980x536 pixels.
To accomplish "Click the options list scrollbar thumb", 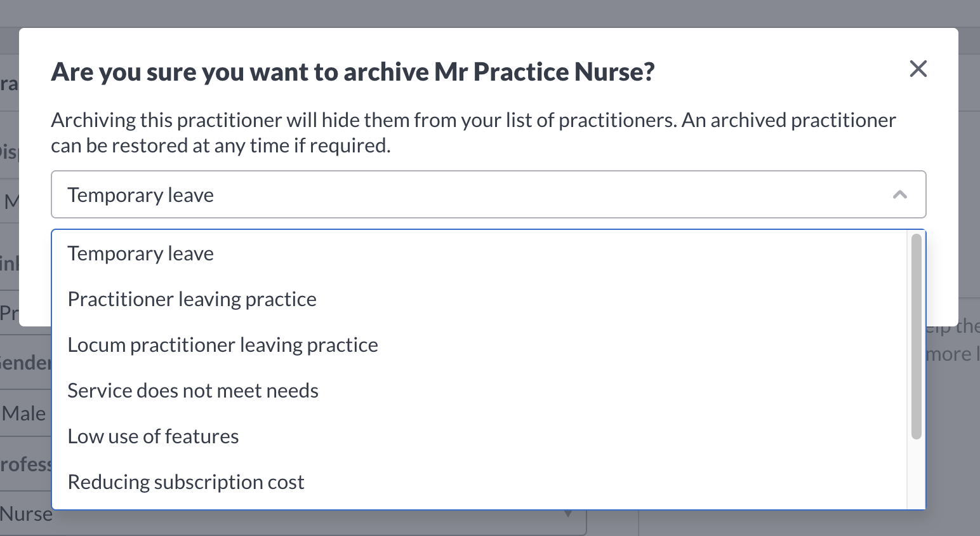I will (x=916, y=337).
